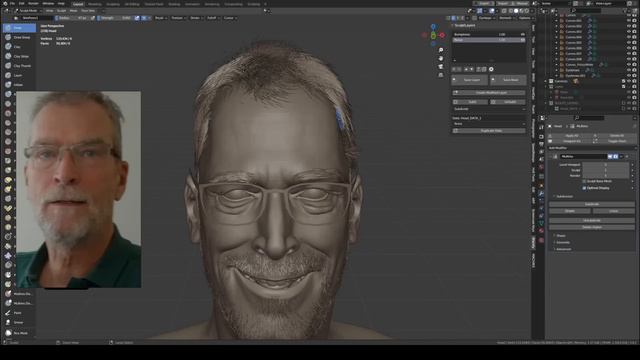Click the Delete Higher button
The height and width of the screenshot is (360, 640).
[592, 227]
